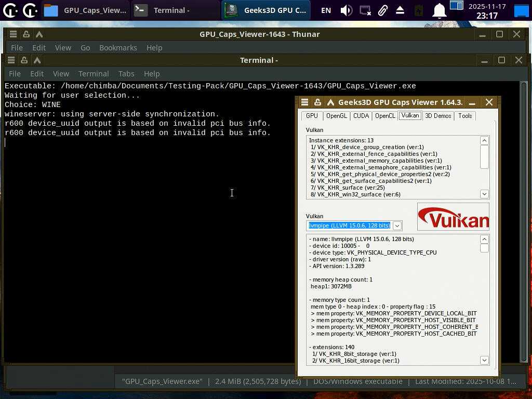Open the Terminal menu in Terminal window

(x=94, y=74)
